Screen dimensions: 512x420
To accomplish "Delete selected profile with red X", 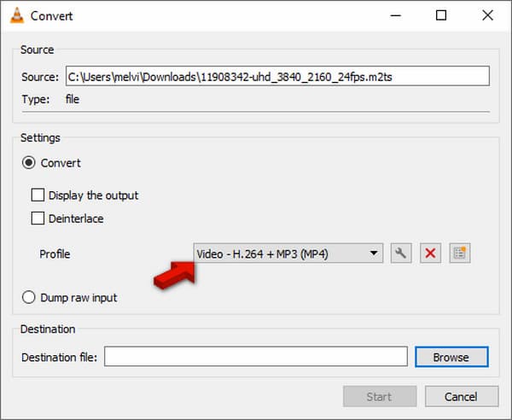I will pyautogui.click(x=430, y=254).
